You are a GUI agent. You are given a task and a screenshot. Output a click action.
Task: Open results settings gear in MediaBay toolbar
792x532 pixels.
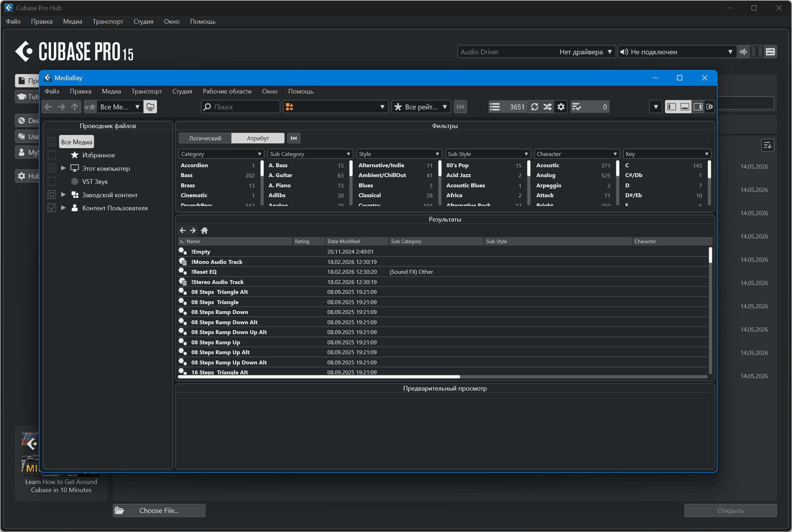[561, 107]
